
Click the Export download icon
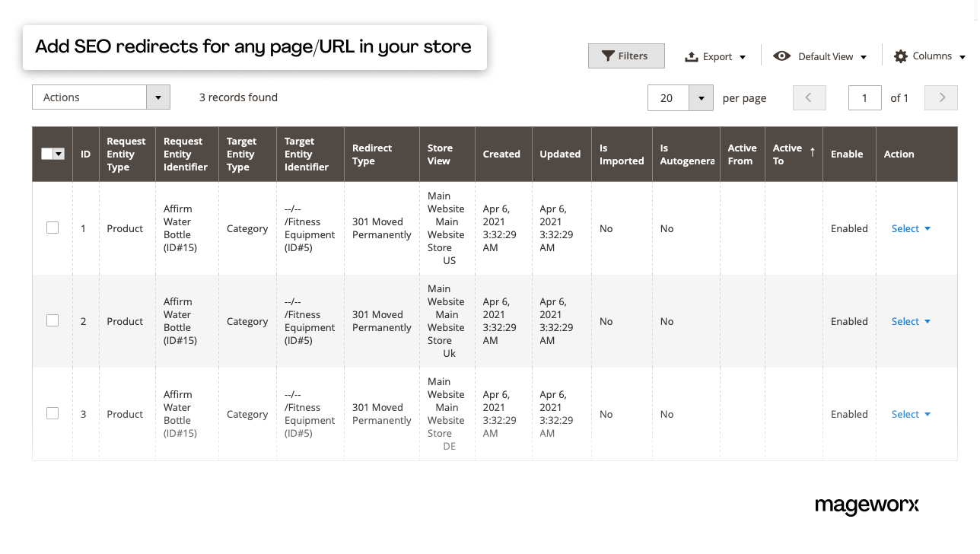point(691,56)
